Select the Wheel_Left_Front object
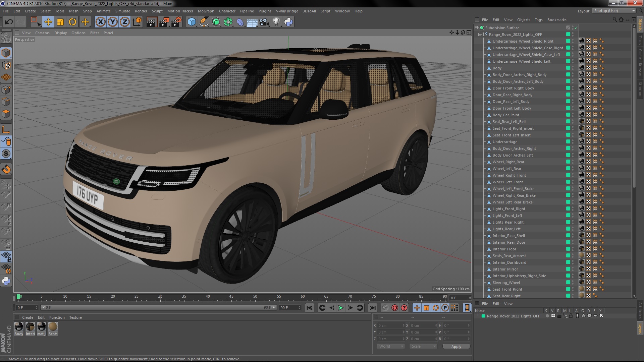This screenshot has width=644, height=362. point(507,182)
